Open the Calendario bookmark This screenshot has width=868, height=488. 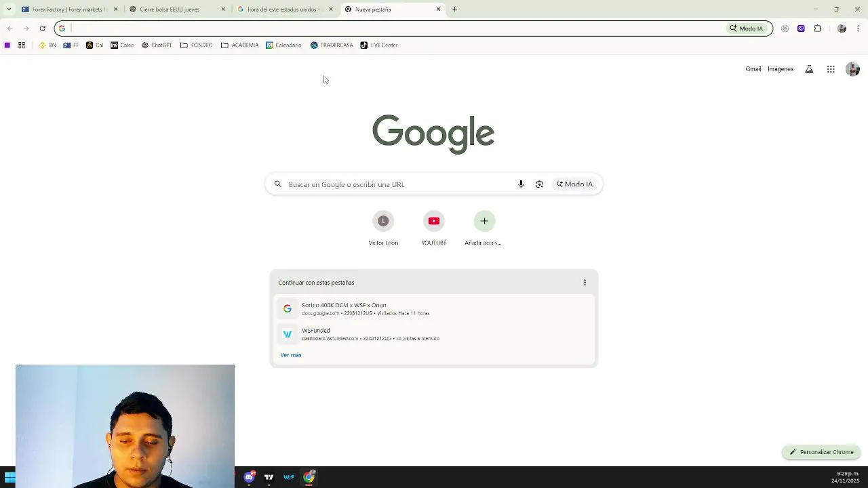pyautogui.click(x=283, y=45)
